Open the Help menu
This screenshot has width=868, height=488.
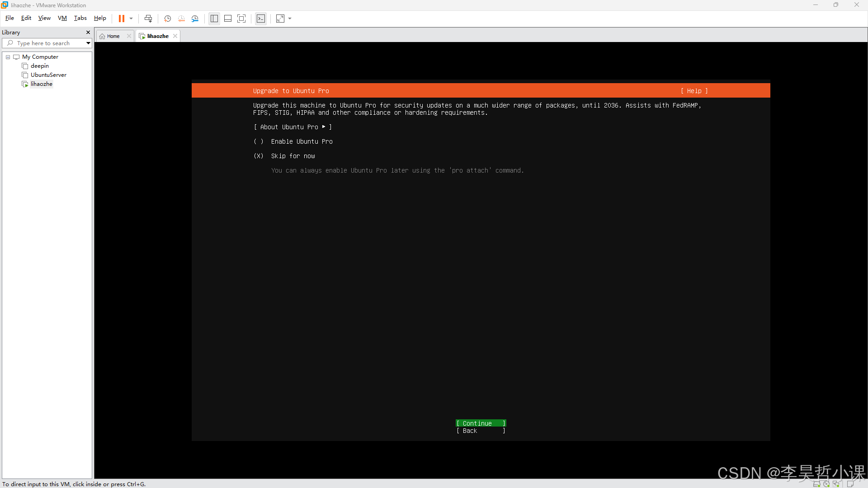click(100, 18)
